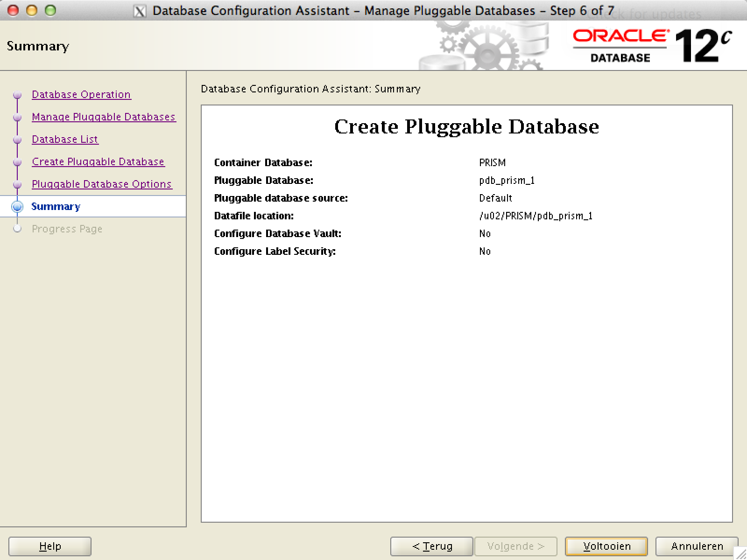Click the Pluggable database source label
Viewport: 747px width, 560px height.
[x=281, y=198]
